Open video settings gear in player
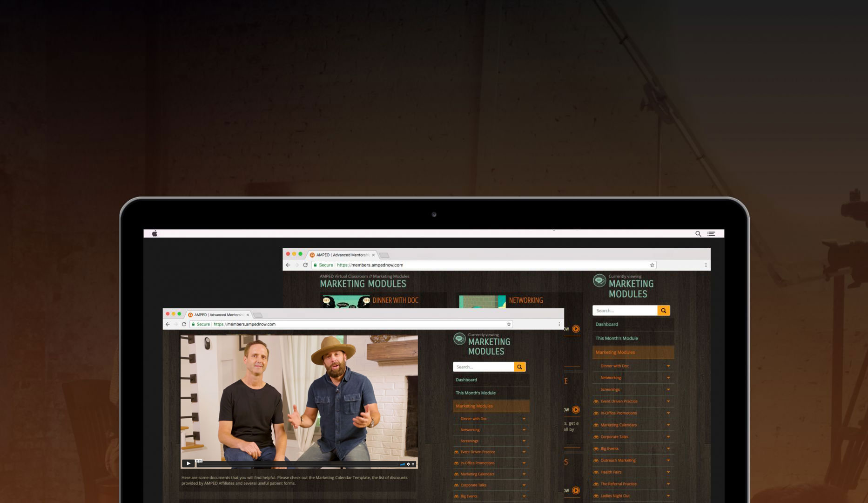The width and height of the screenshot is (868, 503). (x=408, y=464)
